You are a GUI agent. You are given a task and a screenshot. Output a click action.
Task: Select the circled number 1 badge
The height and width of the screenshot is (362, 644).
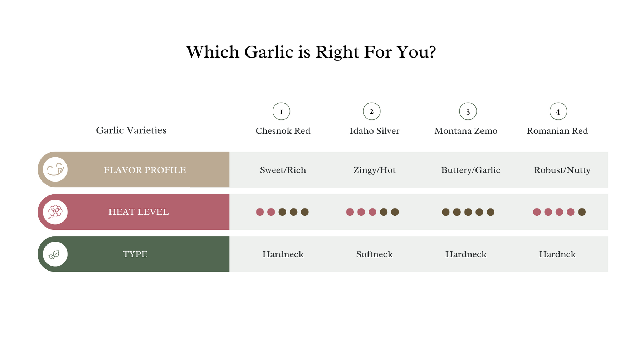coord(281,111)
